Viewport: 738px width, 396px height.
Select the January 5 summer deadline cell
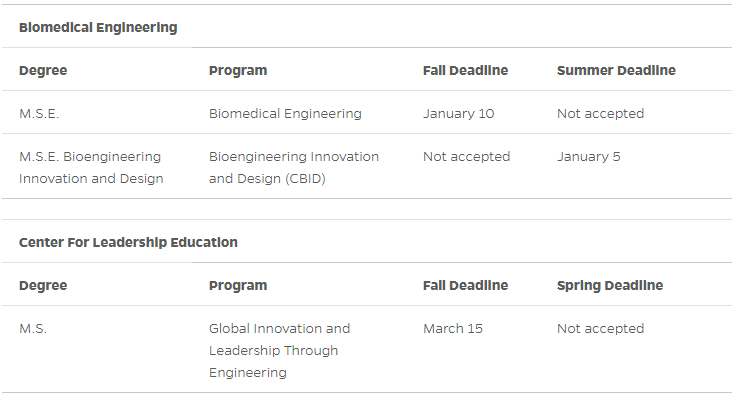(x=588, y=156)
